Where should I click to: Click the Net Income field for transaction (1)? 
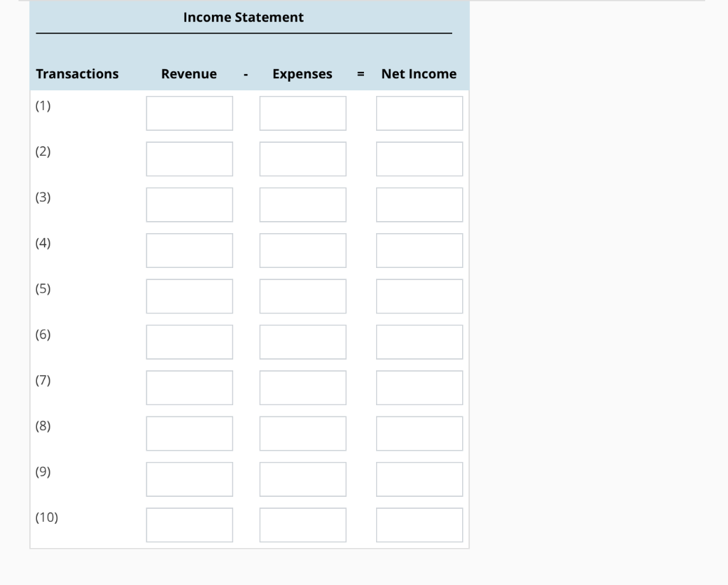coord(419,113)
